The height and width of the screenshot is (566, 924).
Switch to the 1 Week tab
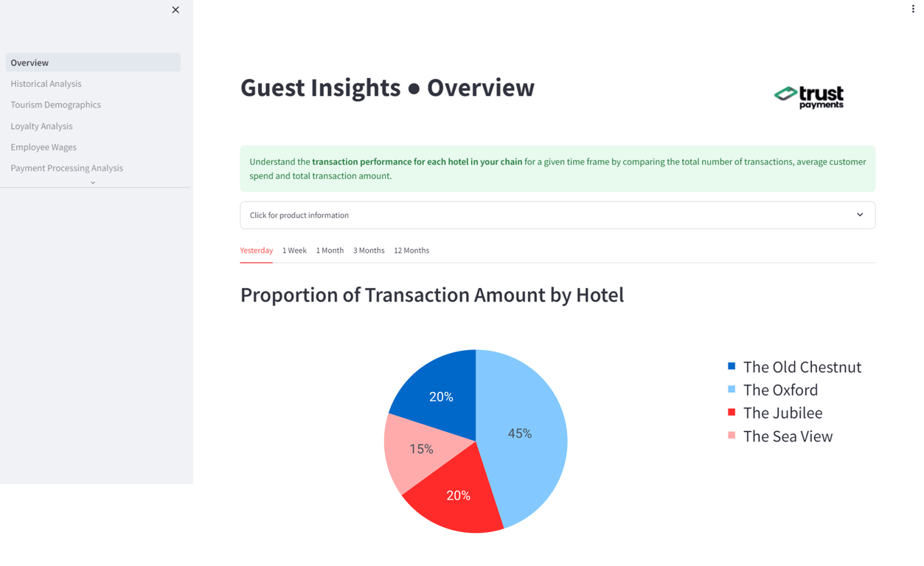[294, 251]
